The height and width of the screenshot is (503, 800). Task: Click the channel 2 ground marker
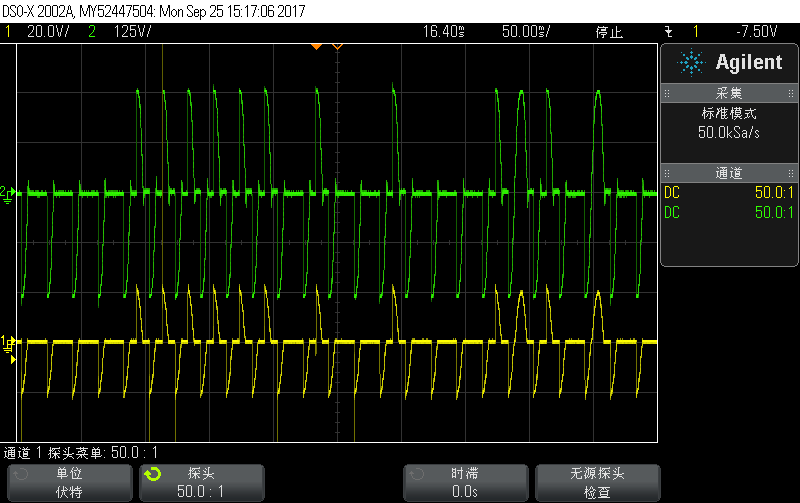[x=7, y=194]
